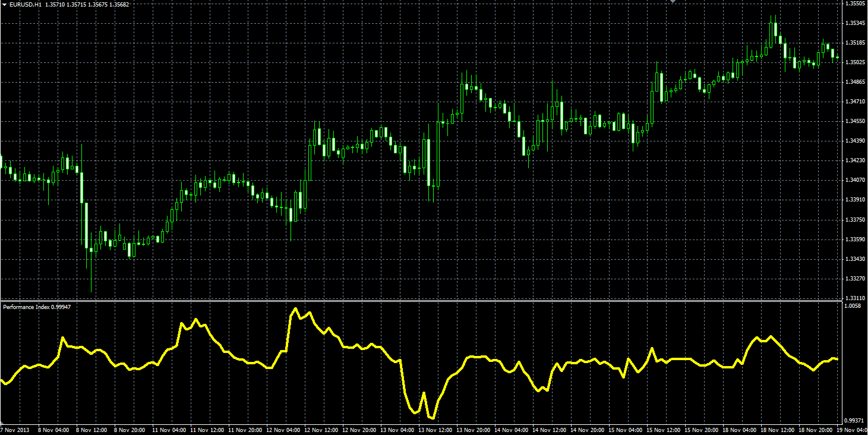The width and height of the screenshot is (868, 435).
Task: Click the 12 Nov 04:00 time label
Action: [284, 430]
